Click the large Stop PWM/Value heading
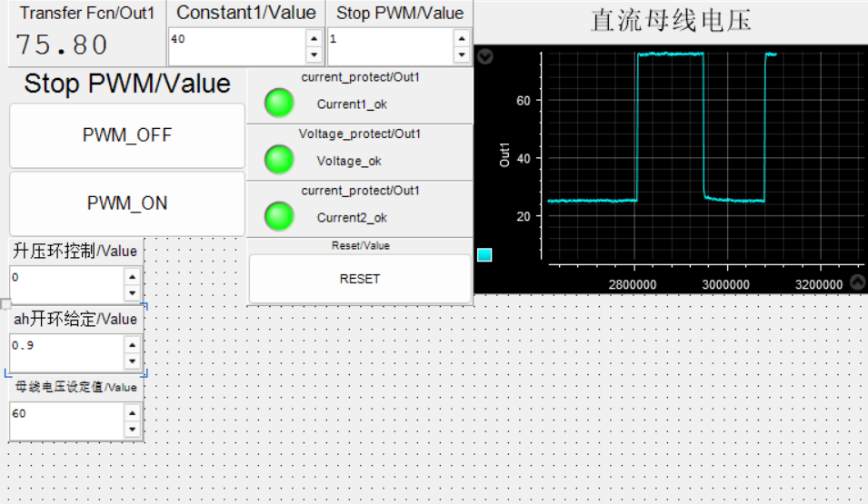This screenshot has width=868, height=504. [126, 84]
